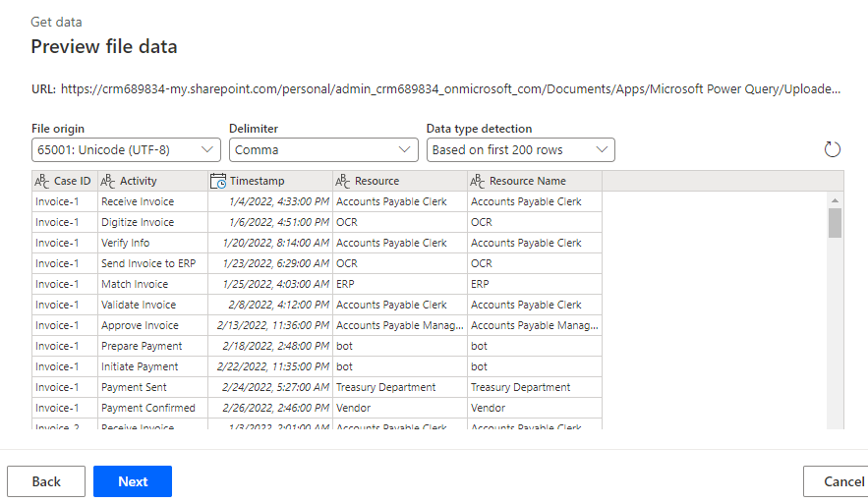The height and width of the screenshot is (503, 868).
Task: Click the vertical scrollbar thumb
Action: tap(835, 223)
